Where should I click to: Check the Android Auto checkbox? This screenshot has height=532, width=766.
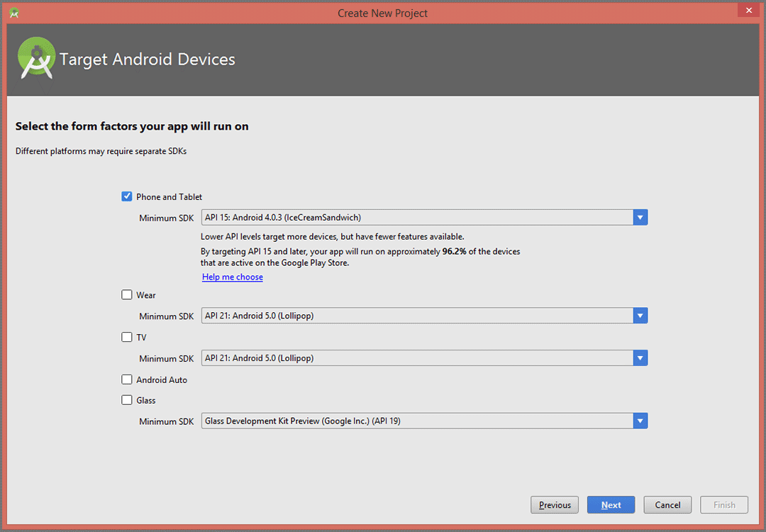[126, 379]
